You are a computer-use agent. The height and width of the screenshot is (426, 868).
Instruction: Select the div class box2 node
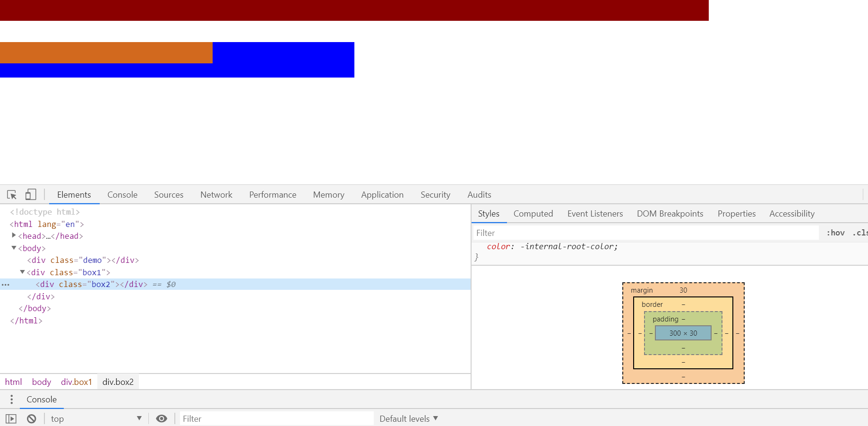pos(92,284)
